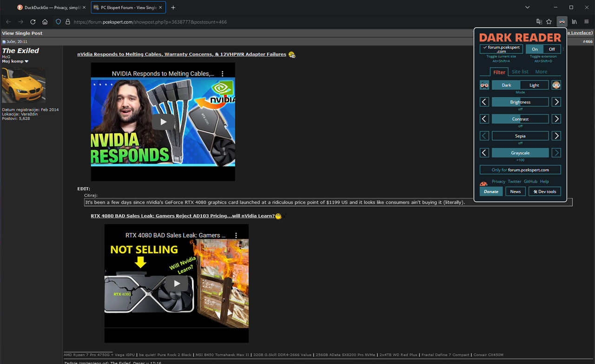Open the translate page icon in address bar
The image size is (595, 364).
[539, 21]
